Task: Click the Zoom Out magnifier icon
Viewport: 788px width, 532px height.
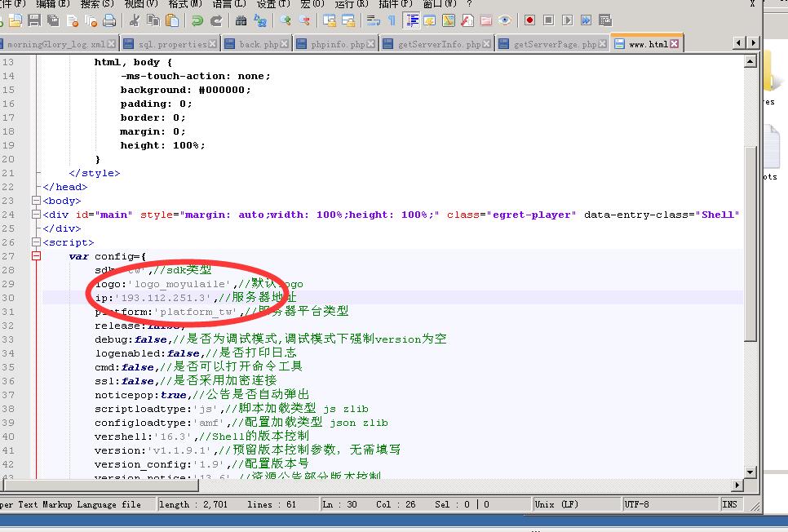Action: click(304, 20)
